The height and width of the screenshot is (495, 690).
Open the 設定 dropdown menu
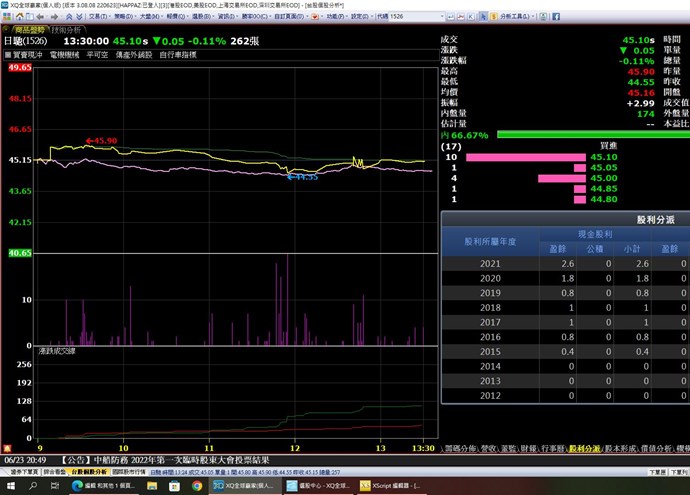(353, 17)
